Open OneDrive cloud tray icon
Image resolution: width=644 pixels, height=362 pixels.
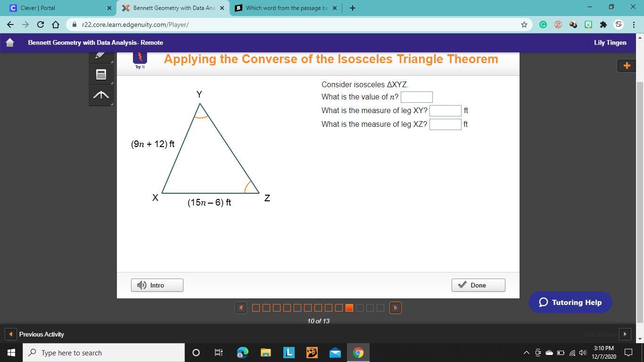click(549, 353)
